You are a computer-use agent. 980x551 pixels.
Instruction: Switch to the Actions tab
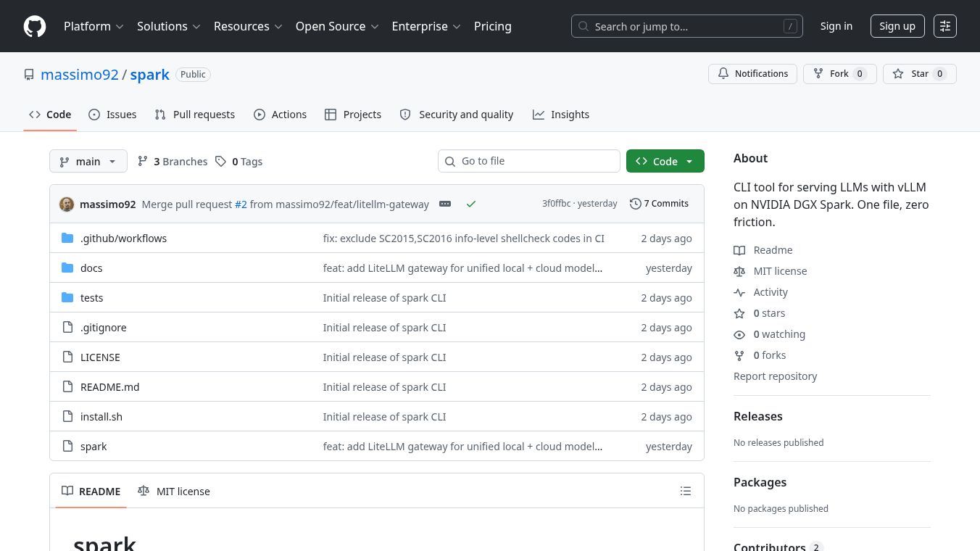[281, 115]
